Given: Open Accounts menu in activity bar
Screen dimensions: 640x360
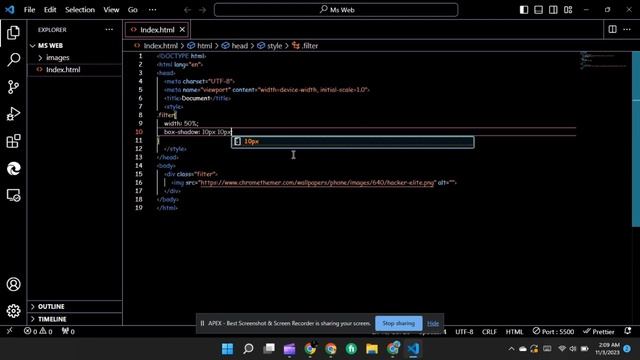Looking at the screenshot, I should point(13,284).
